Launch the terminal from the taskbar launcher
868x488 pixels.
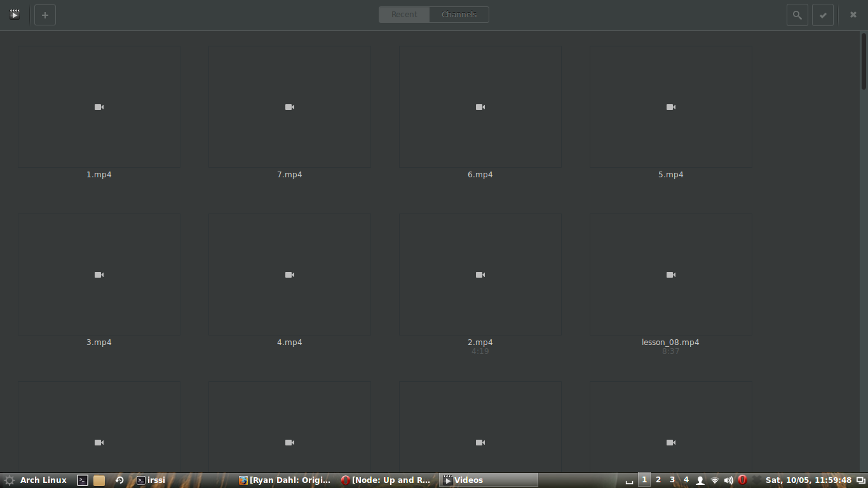(x=83, y=480)
